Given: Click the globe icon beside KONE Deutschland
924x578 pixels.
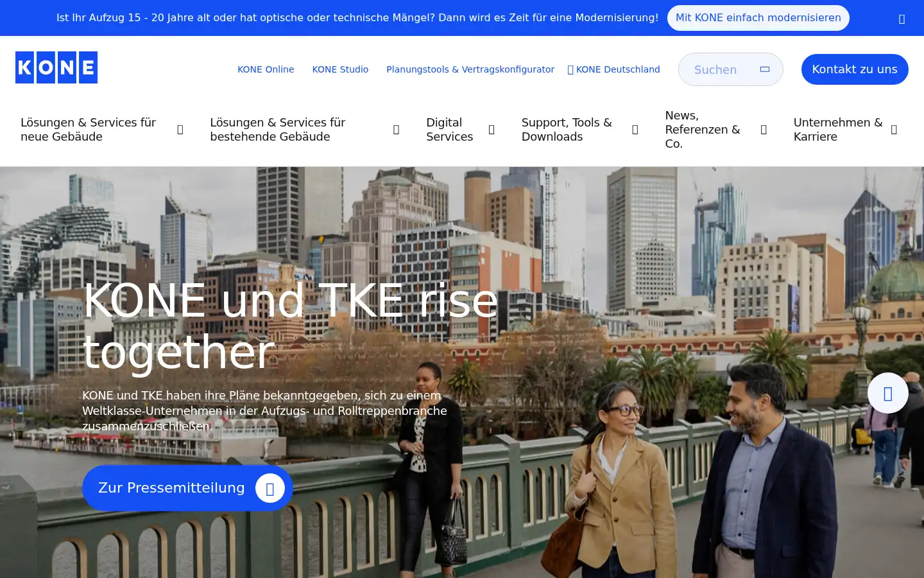Looking at the screenshot, I should (x=570, y=69).
